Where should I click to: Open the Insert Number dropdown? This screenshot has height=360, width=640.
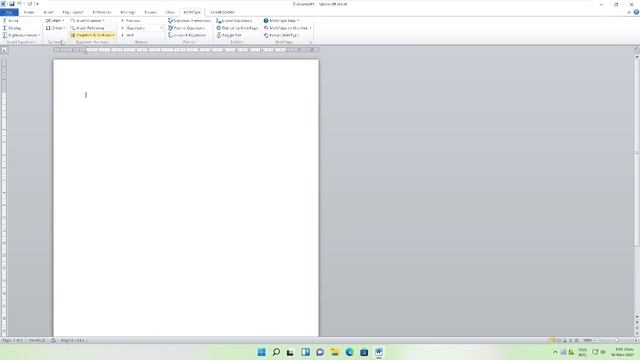88,20
